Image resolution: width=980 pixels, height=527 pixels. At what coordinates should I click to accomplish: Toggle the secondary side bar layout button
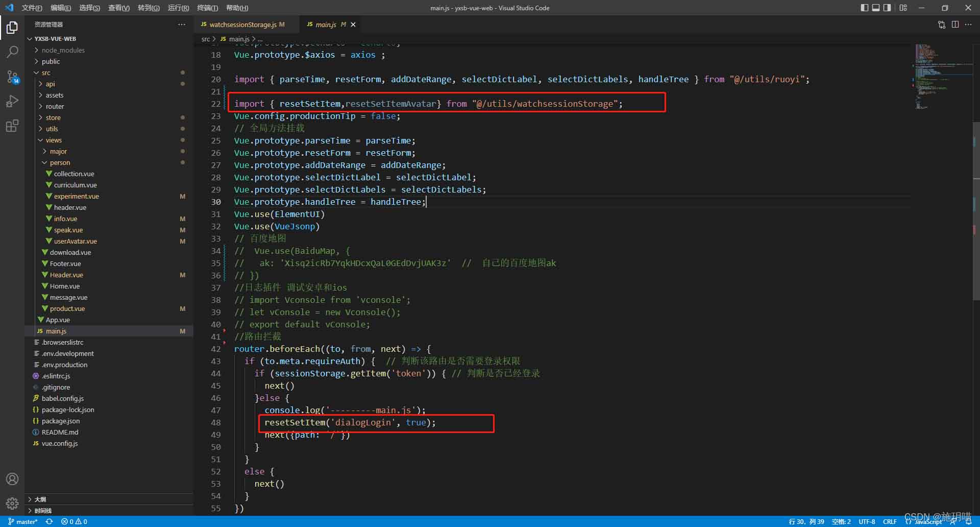coord(888,8)
